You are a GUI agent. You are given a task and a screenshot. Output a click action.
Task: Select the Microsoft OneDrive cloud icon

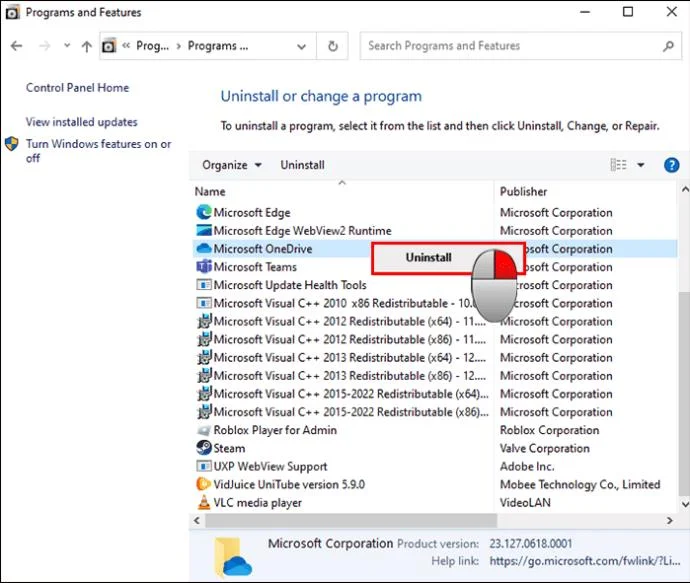204,249
